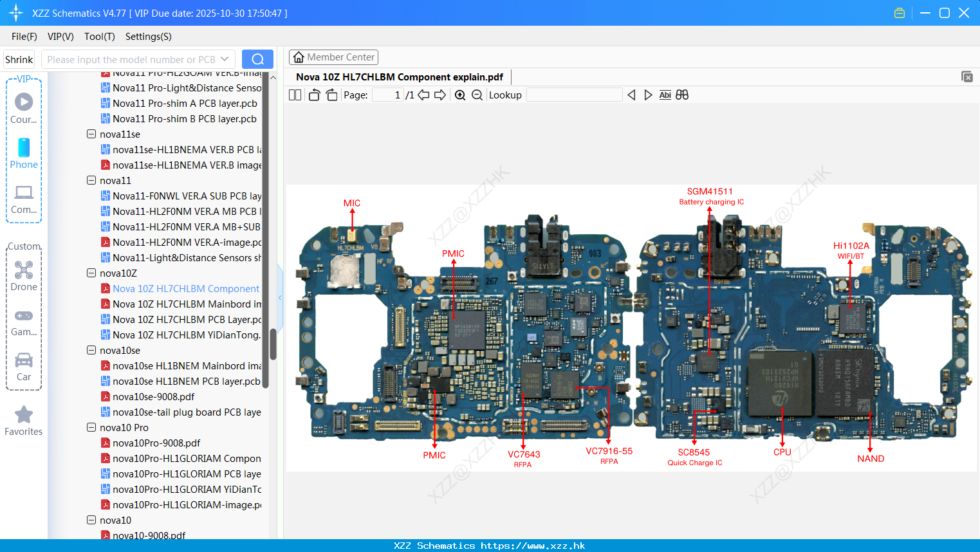The height and width of the screenshot is (552, 980).
Task: Zoom out of the PDF
Action: (x=477, y=95)
